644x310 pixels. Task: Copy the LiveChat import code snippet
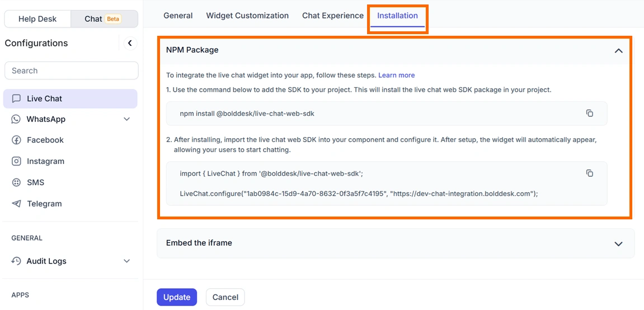point(589,173)
